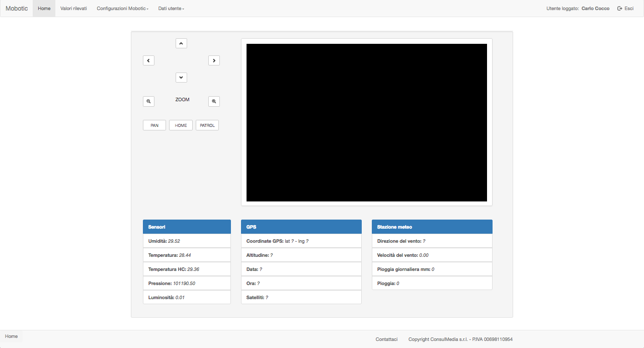Screen dimensions: 644x348
Task: Select the Pioggia 0 row
Action: (432, 283)
